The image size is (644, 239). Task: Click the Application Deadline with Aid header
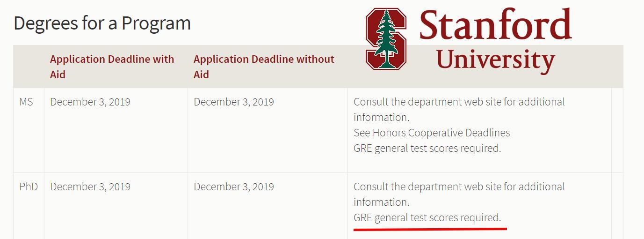click(x=112, y=67)
